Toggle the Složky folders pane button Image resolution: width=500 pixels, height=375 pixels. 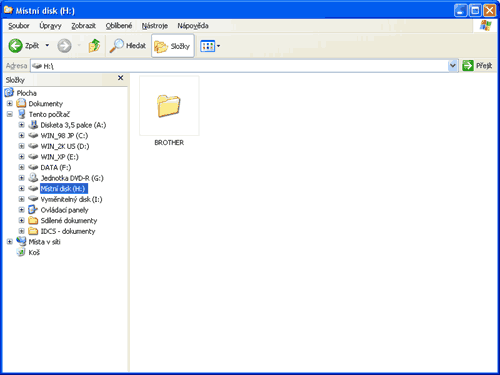(173, 46)
